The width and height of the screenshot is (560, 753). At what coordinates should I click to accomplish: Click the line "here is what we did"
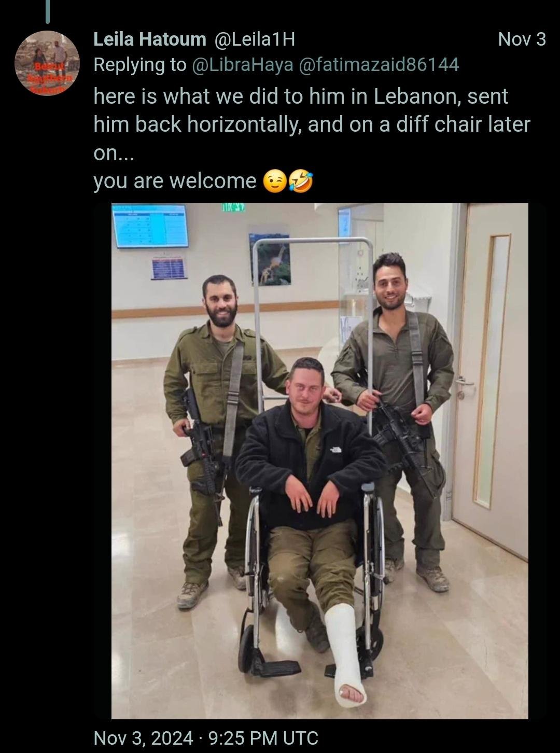tap(301, 96)
